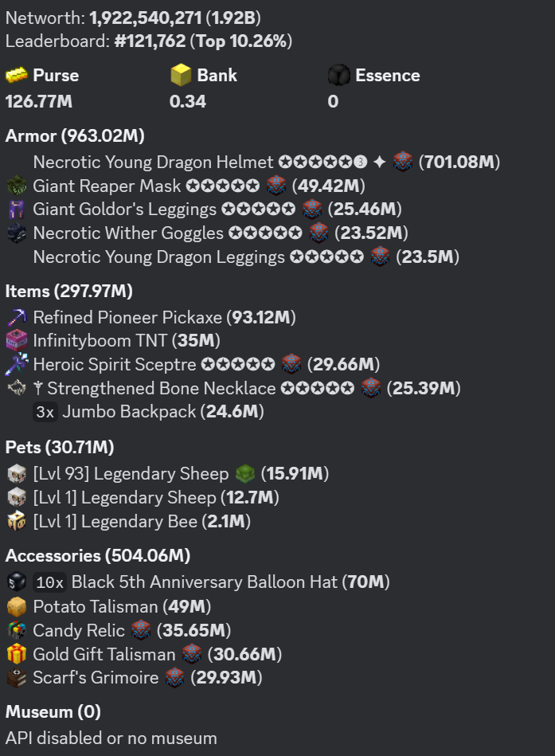This screenshot has height=756, width=555.
Task: Click the black Essence icon
Action: [339, 76]
